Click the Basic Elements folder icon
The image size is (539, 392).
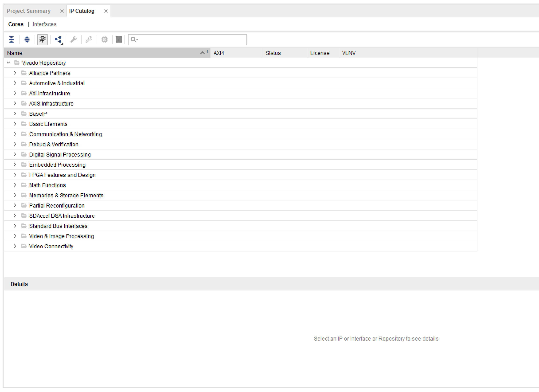click(x=24, y=124)
